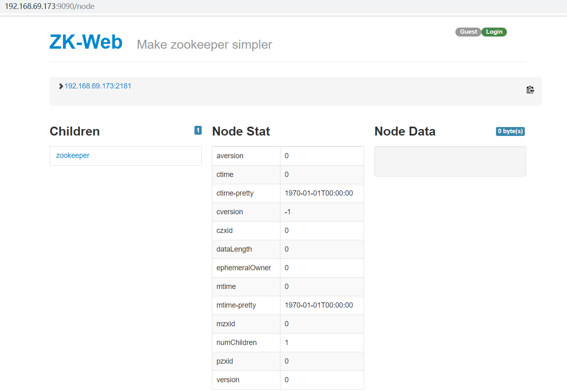Viewport: 567px width, 392px height.
Task: Click the 0 byte(s) badge
Action: pos(510,131)
